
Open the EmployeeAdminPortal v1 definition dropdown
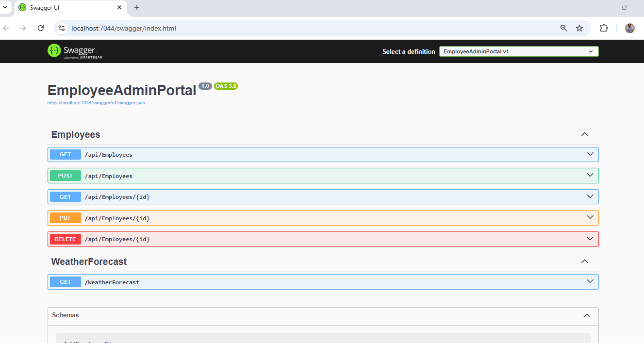(x=518, y=51)
